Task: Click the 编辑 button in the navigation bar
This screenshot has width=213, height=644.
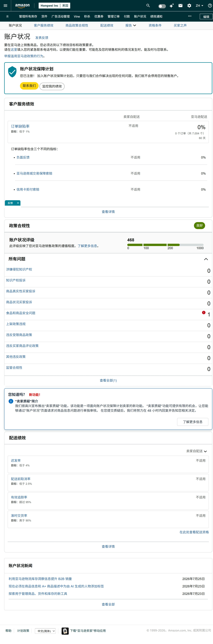Action: (206, 16)
